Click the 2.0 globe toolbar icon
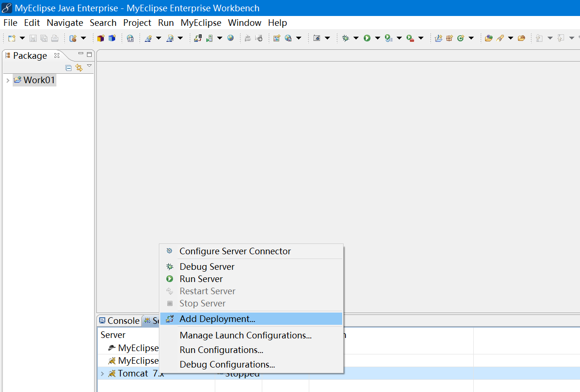The width and height of the screenshot is (580, 392). (130, 38)
